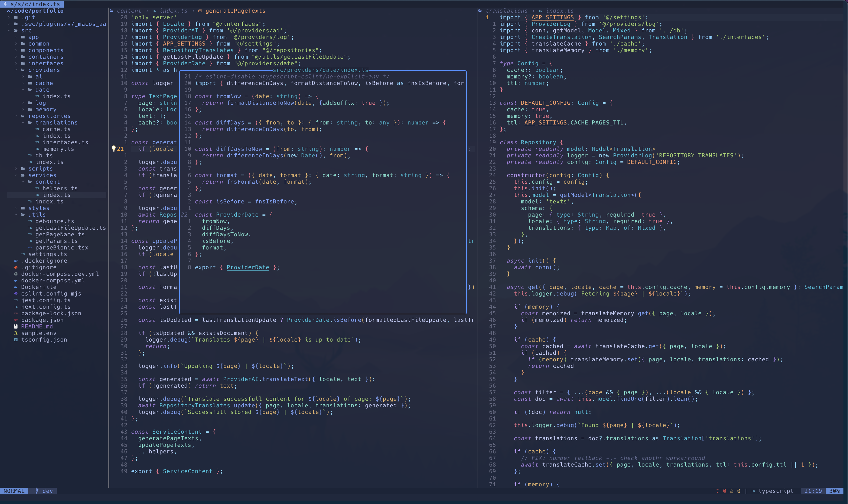Click the TS icon beside helpers.ts
Screen dimensions: 848x504
[x=37, y=188]
